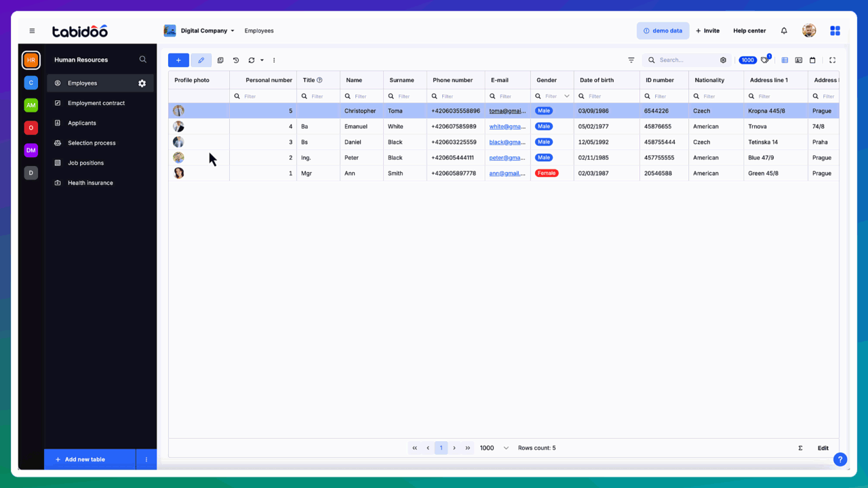Select the HR application icon in sidebar
The width and height of the screenshot is (868, 488).
31,60
